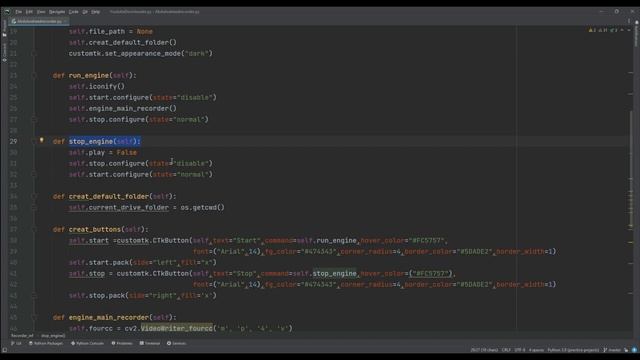Click fold end marker at line 32
This screenshot has height=360, width=640.
pos(34,174)
